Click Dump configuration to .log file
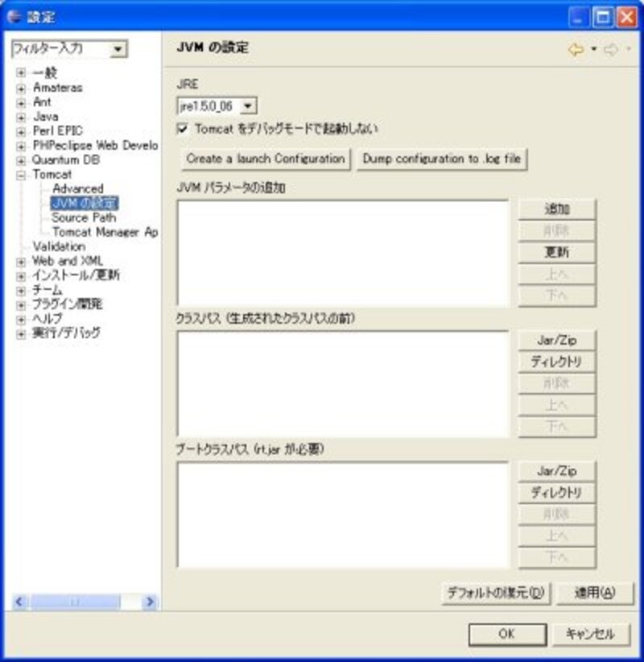Image resolution: width=644 pixels, height=662 pixels. point(442,159)
